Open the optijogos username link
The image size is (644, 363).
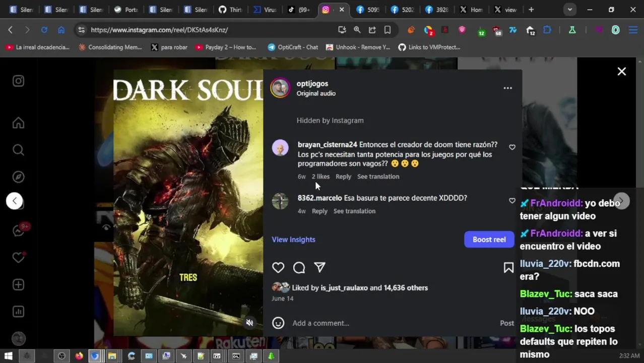[x=312, y=84]
